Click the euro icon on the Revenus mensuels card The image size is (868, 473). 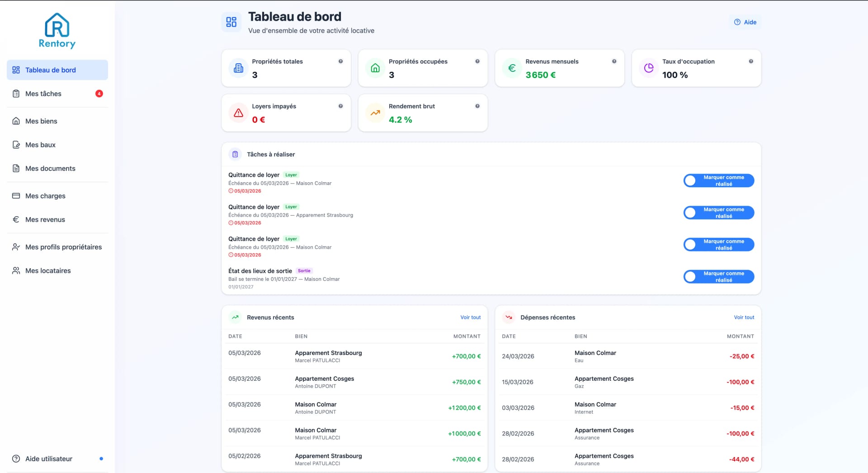[x=512, y=68]
